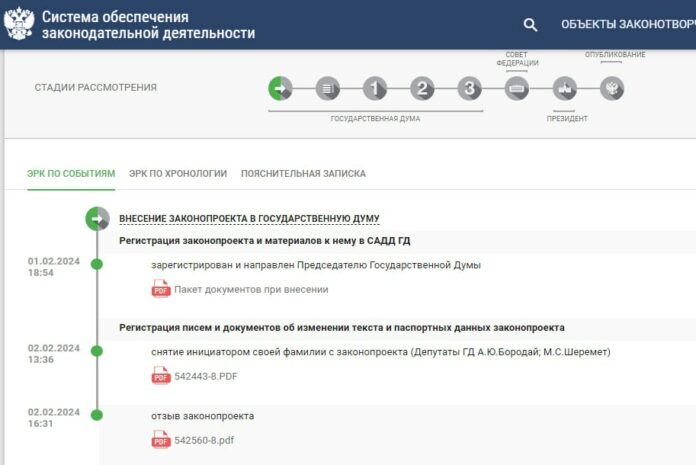Screen dimensions: 696x465
Task: Click the 01.02.2024 timeline marker dot
Action: coord(97,264)
